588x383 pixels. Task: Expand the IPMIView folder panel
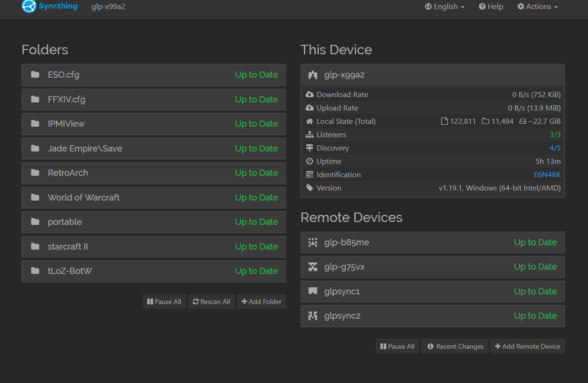click(154, 124)
